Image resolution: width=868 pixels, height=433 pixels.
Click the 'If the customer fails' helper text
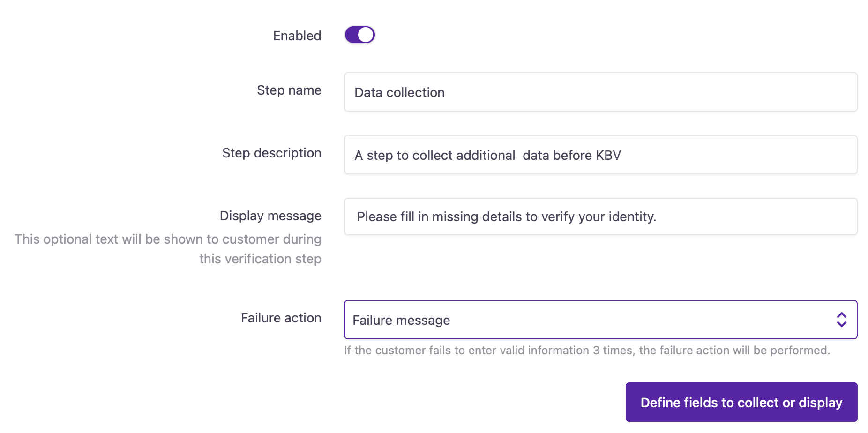coord(587,351)
